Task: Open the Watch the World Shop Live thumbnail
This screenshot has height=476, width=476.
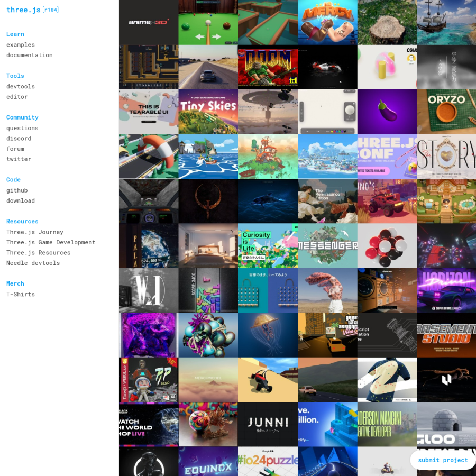Action: click(x=149, y=424)
